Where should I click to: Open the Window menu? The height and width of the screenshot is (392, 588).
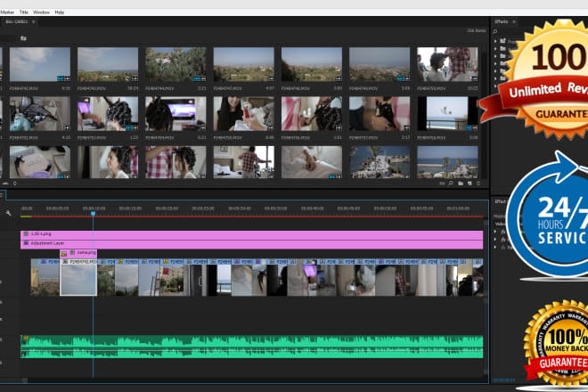(41, 12)
